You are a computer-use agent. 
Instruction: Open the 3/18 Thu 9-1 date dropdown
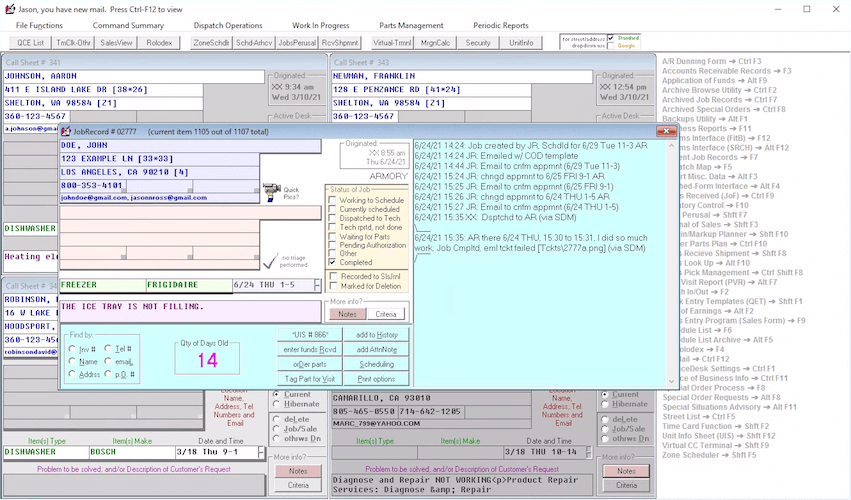[262, 452]
